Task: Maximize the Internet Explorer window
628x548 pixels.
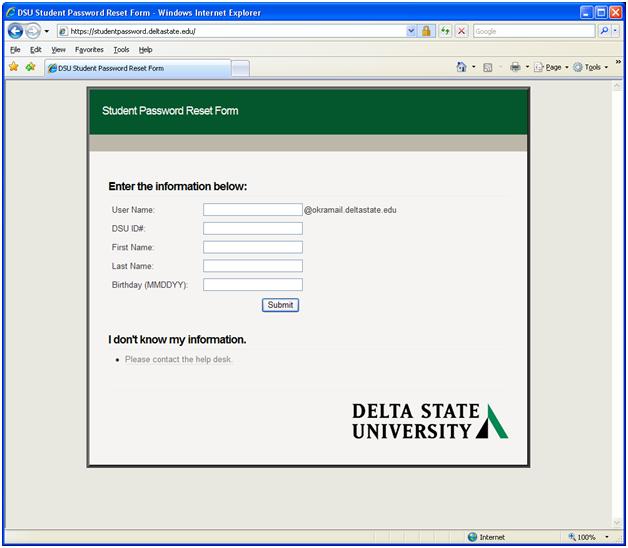Action: click(x=601, y=12)
